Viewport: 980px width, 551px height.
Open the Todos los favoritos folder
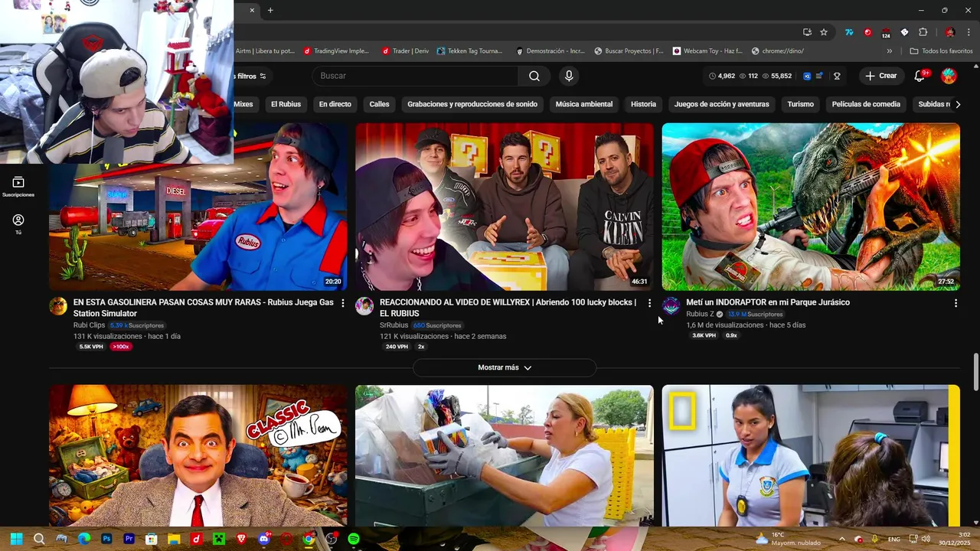tap(941, 51)
